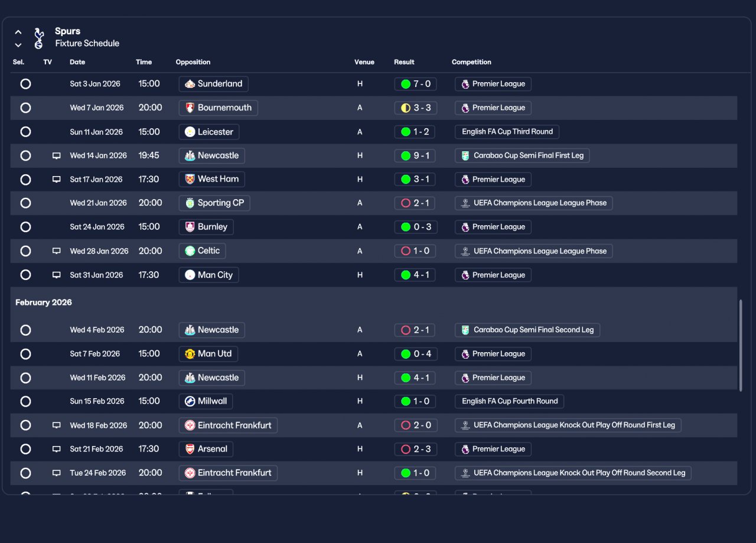Viewport: 756px width, 543px height.
Task: Select the Bournemouth fixture radio button
Action: pyautogui.click(x=25, y=108)
